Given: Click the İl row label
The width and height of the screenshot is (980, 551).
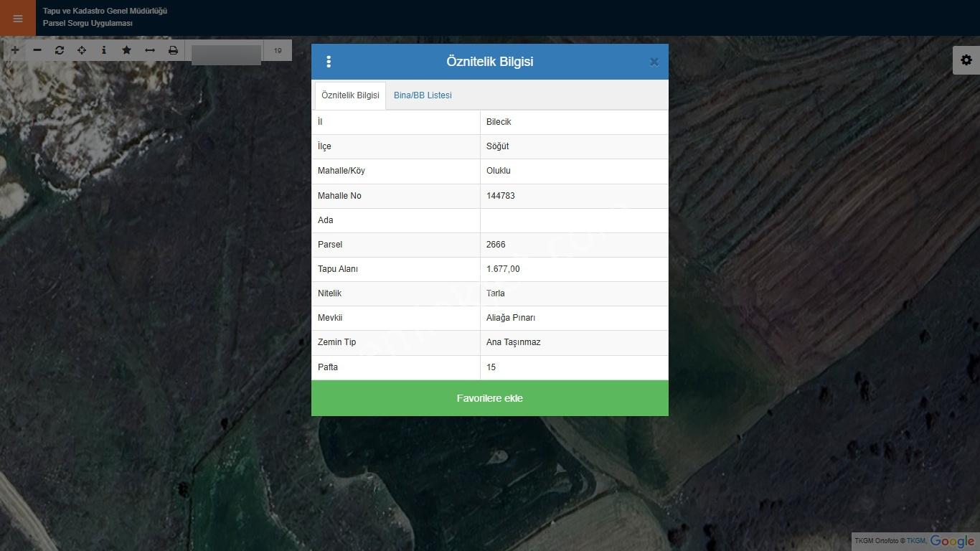Looking at the screenshot, I should click(320, 122).
